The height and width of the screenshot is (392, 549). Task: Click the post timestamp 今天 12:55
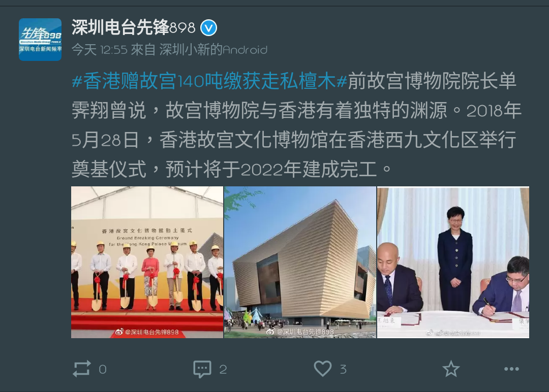tap(100, 50)
